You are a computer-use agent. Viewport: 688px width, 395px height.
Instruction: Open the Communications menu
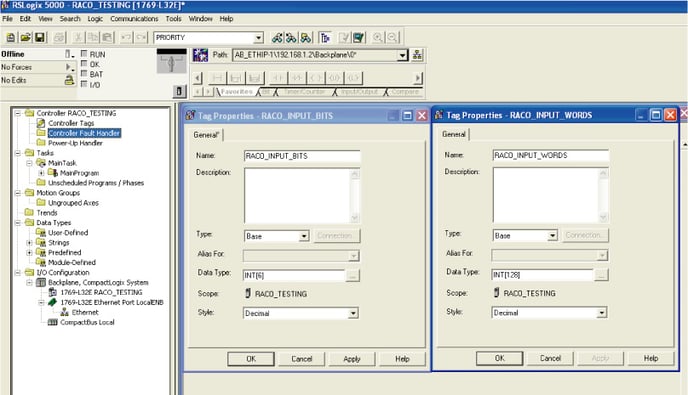[134, 19]
